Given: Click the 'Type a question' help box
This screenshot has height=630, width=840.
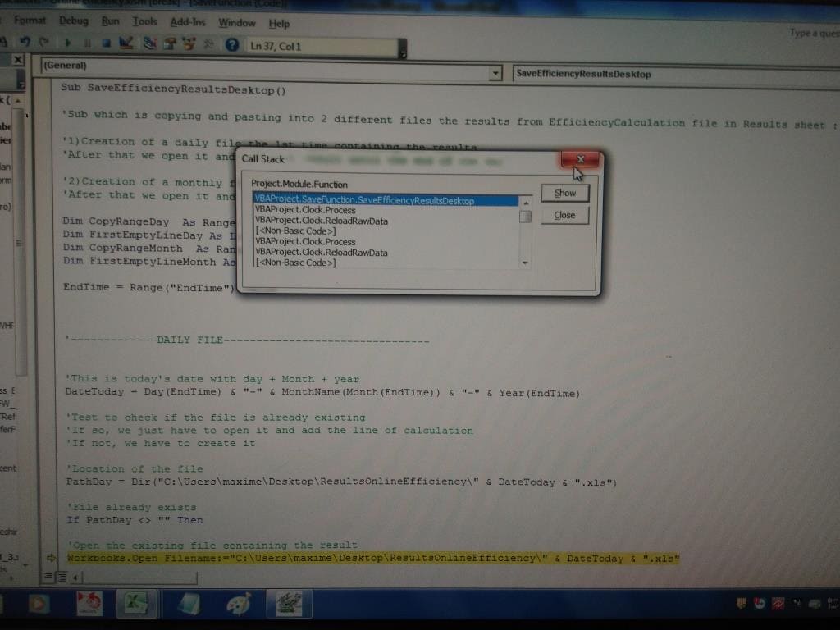Looking at the screenshot, I should coord(815,33).
